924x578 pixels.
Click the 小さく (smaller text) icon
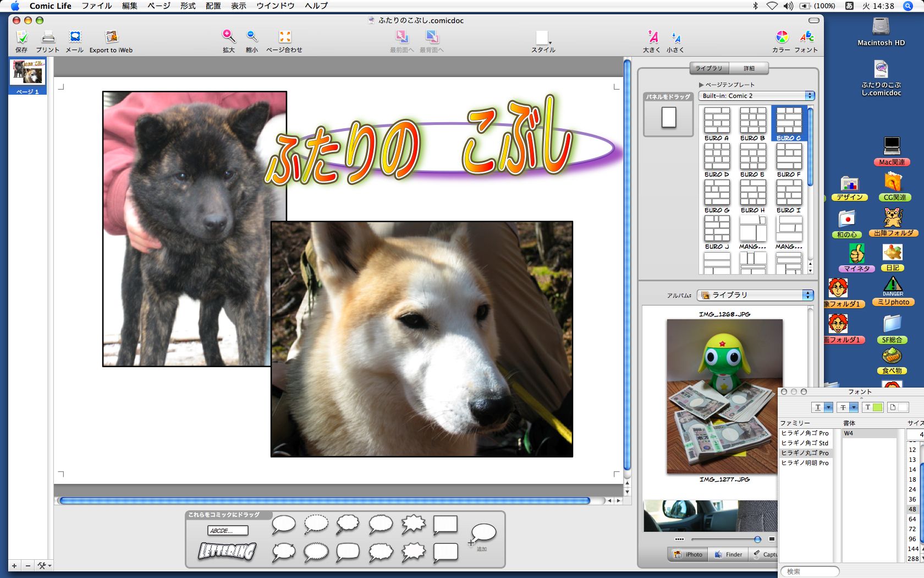[676, 38]
